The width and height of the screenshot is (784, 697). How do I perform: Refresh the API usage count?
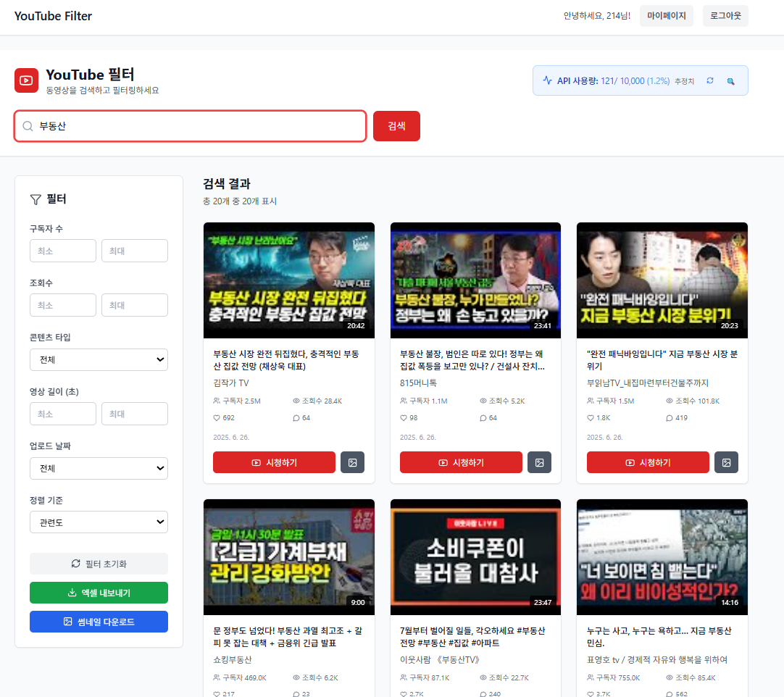coord(710,81)
